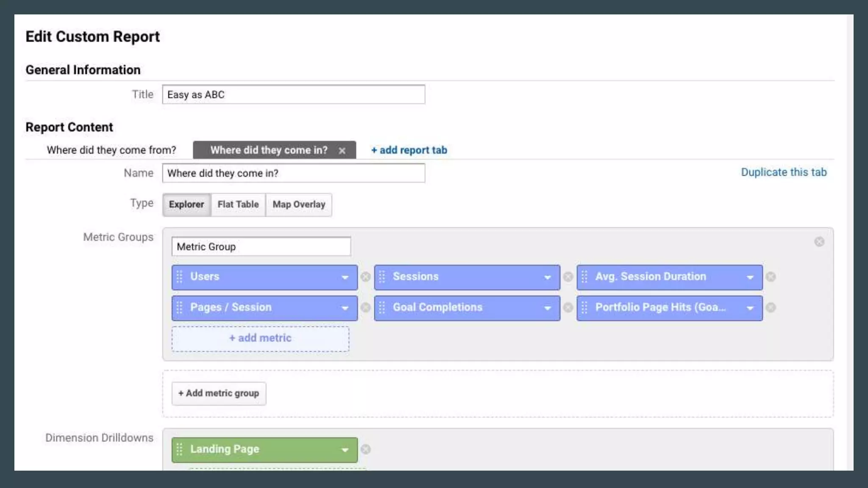Click the Title field containing 'Easy as ABC'
Viewport: 868px width, 488px height.
tap(293, 94)
